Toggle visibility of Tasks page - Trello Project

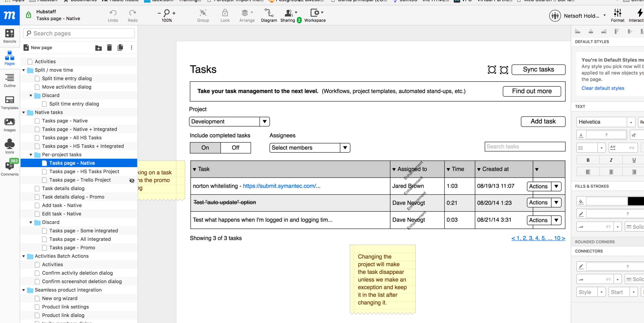(132, 180)
